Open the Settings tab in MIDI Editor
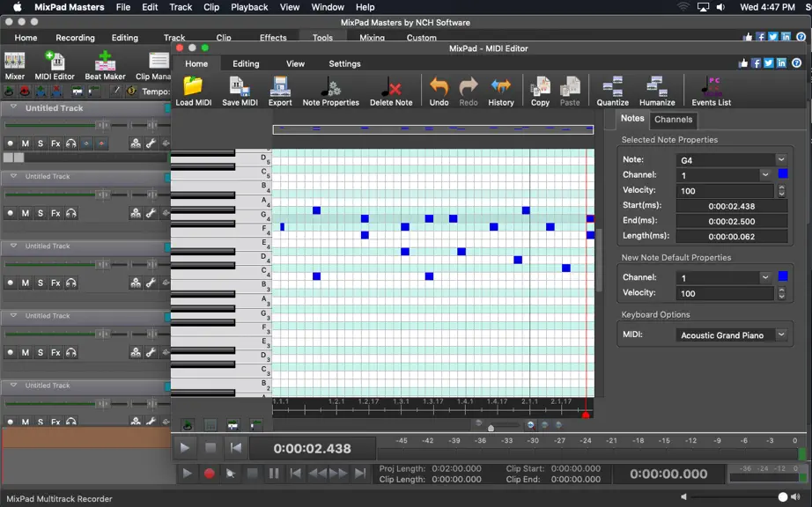812x507 pixels. click(x=344, y=63)
